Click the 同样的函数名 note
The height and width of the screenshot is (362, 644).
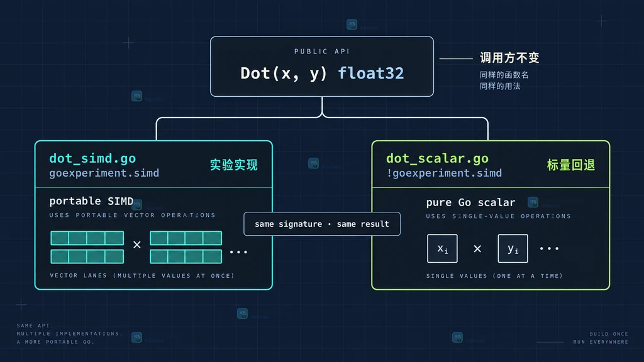(x=504, y=75)
